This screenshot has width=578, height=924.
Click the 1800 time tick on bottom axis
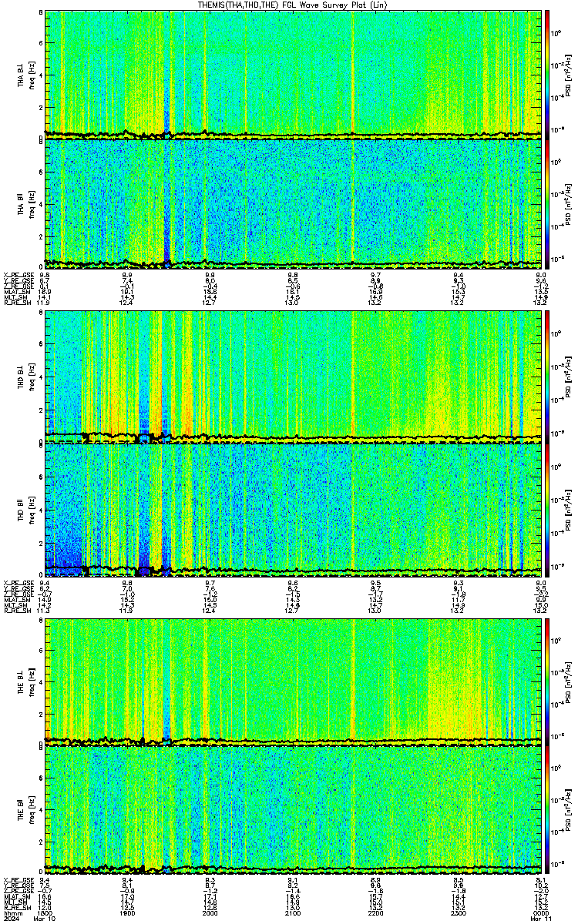click(x=45, y=913)
